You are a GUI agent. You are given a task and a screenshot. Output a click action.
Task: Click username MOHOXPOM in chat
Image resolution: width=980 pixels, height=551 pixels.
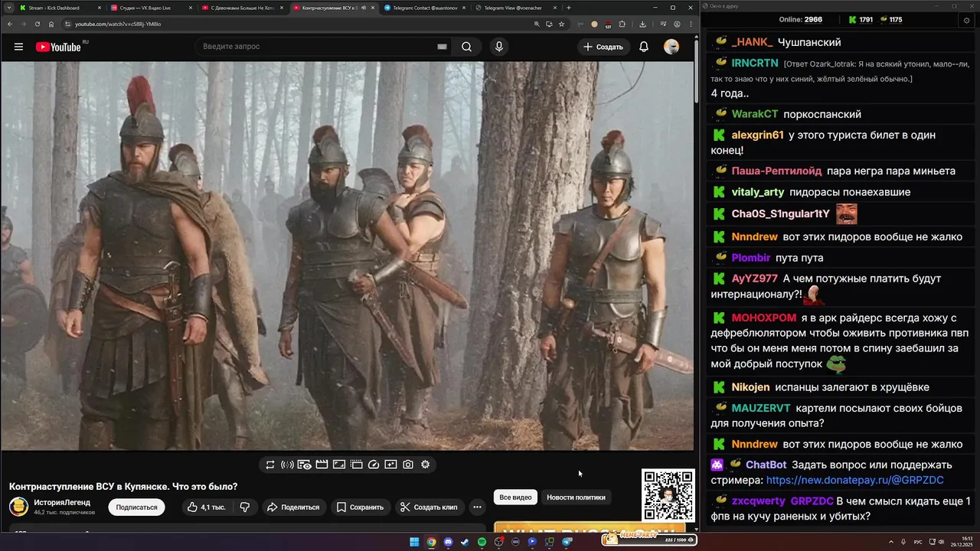[x=763, y=318]
